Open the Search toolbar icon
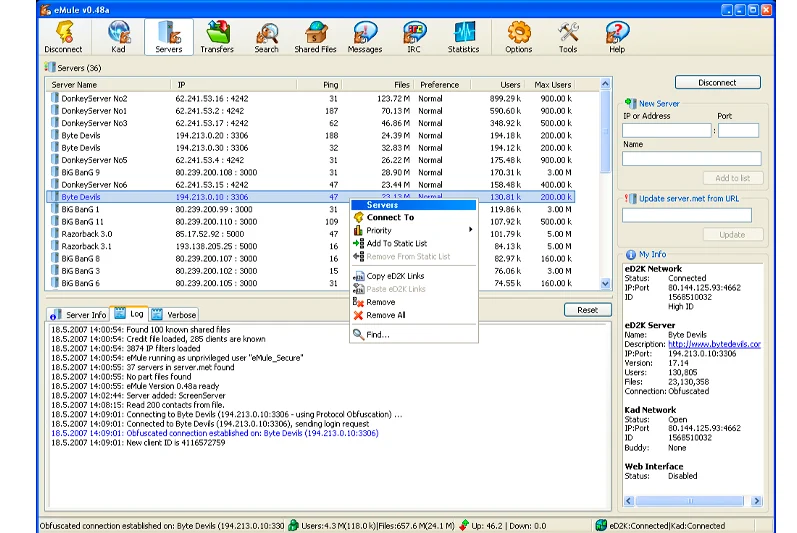Viewport: 797px width, 533px height. (266, 37)
